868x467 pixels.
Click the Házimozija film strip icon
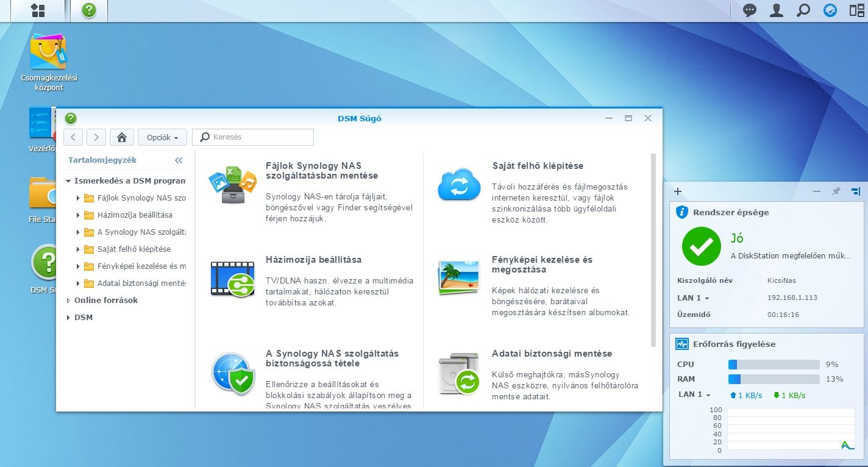coord(232,279)
